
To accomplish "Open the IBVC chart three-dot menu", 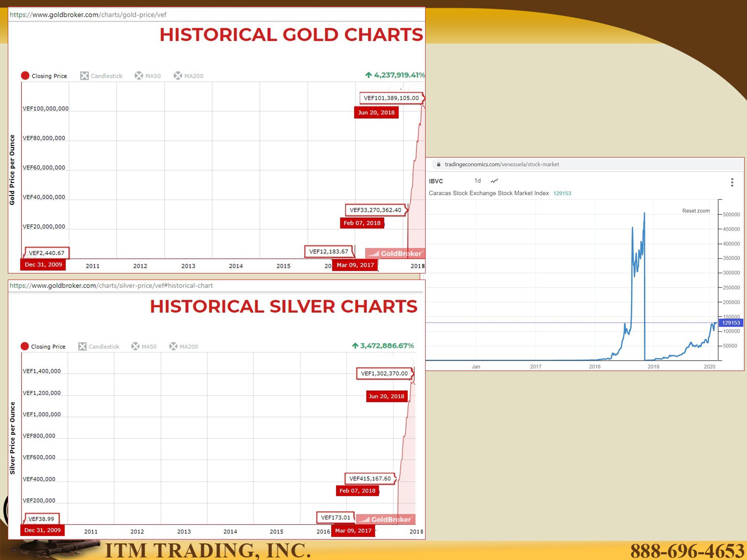I will click(x=732, y=182).
